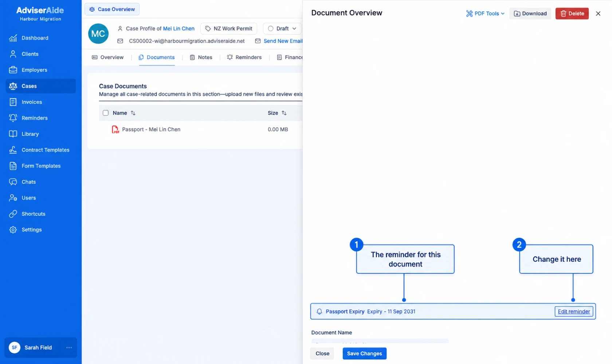Click the Document Name input field

tap(380, 341)
